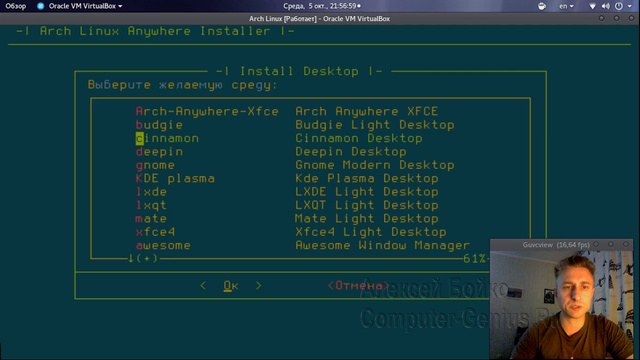Open the clock showing Среда, 5 окт.
640x360 pixels.
(322, 6)
